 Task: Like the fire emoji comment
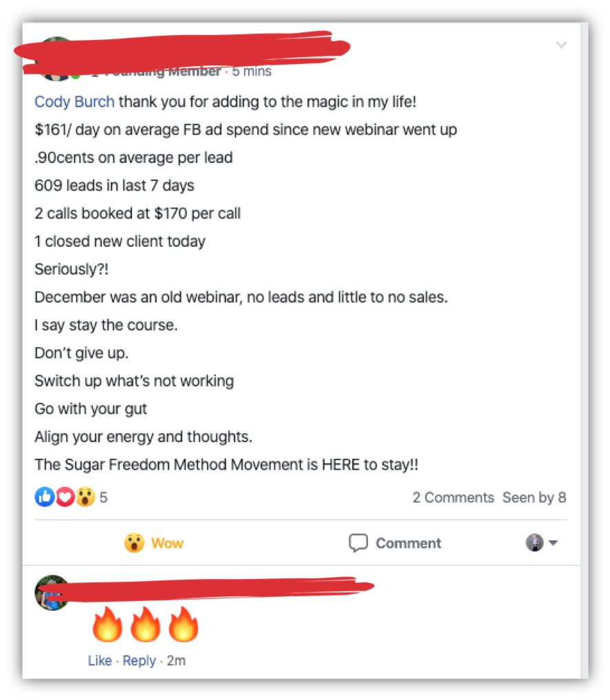[x=100, y=660]
